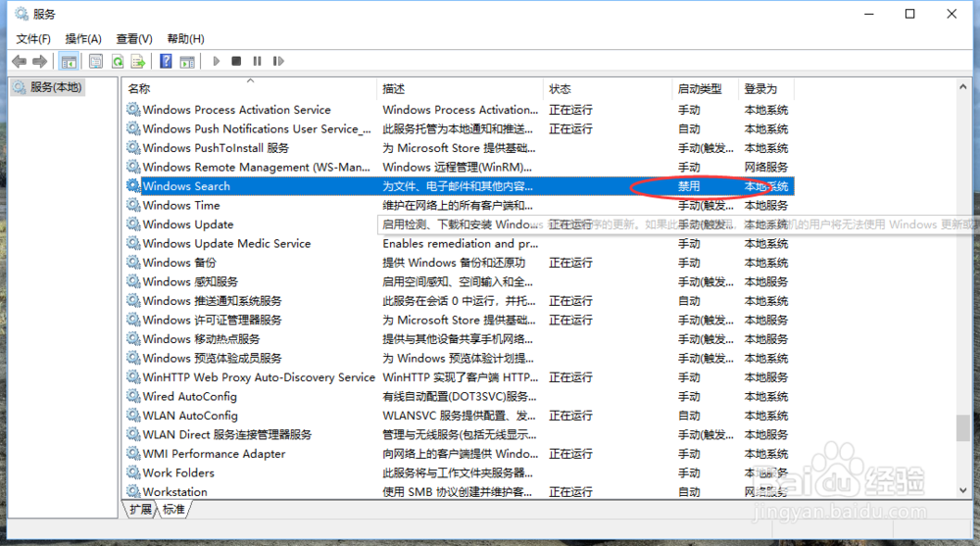Stop the service with the stop icon
This screenshot has width=980, height=546.
(236, 62)
